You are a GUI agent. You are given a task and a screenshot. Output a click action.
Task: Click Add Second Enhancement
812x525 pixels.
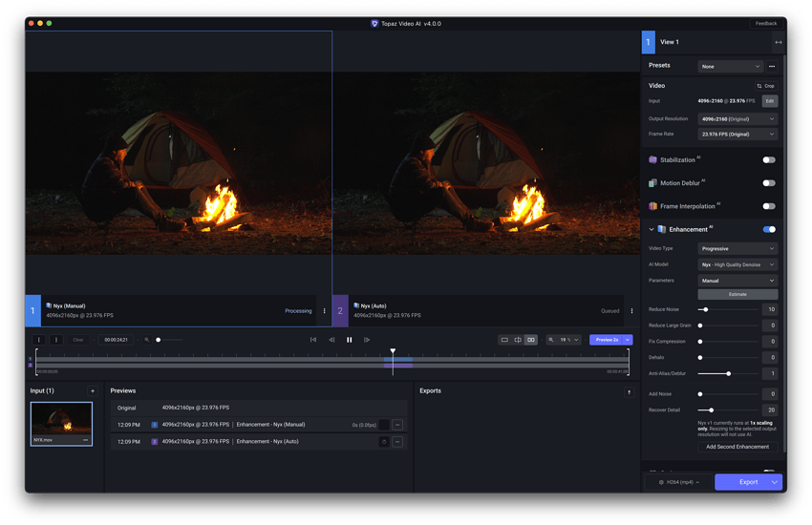(x=737, y=447)
